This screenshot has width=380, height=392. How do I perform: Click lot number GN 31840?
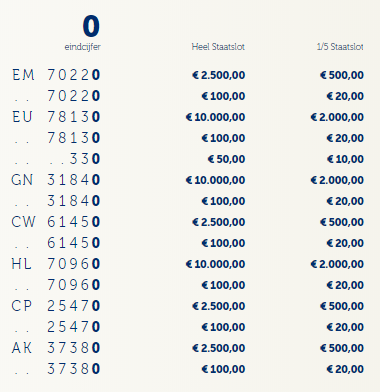tap(56, 180)
